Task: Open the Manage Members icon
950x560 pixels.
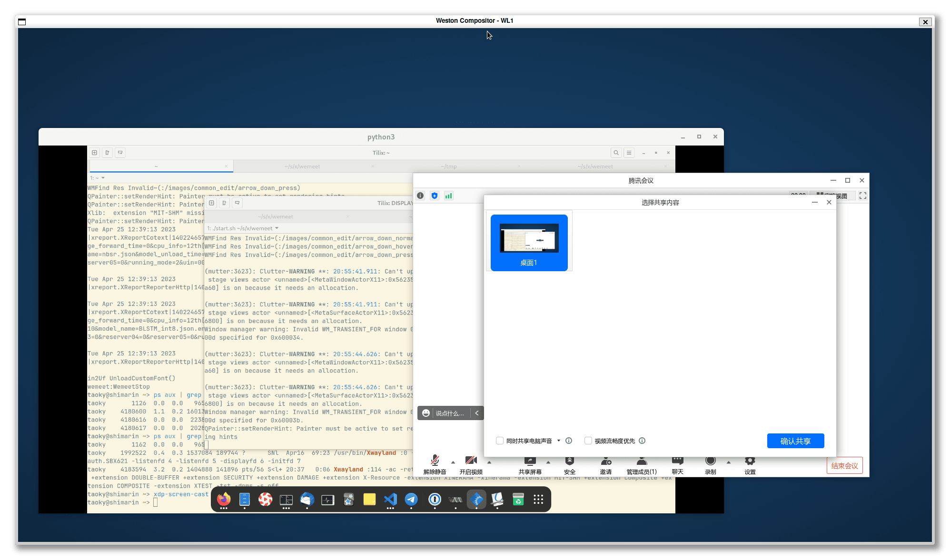Action: (x=642, y=461)
